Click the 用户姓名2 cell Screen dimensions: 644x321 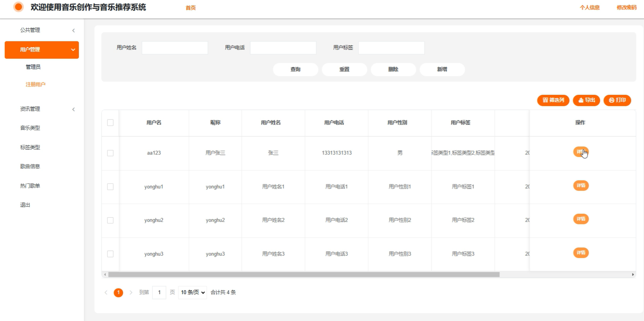click(273, 220)
